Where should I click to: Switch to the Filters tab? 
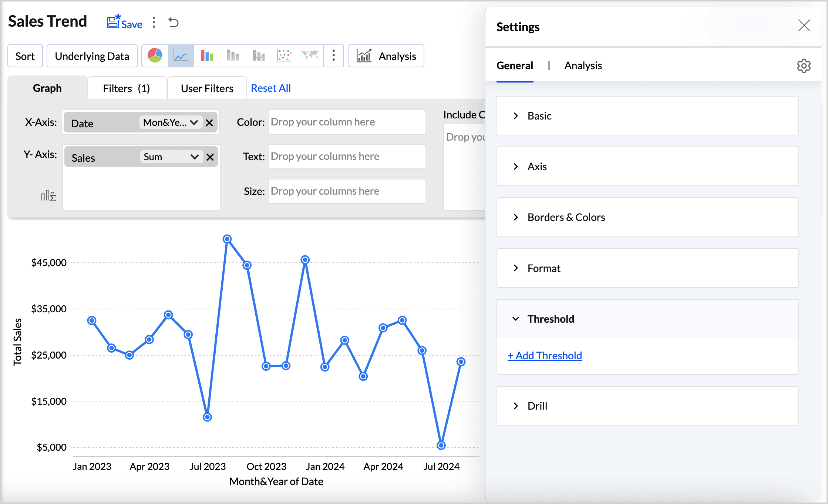pyautogui.click(x=127, y=88)
